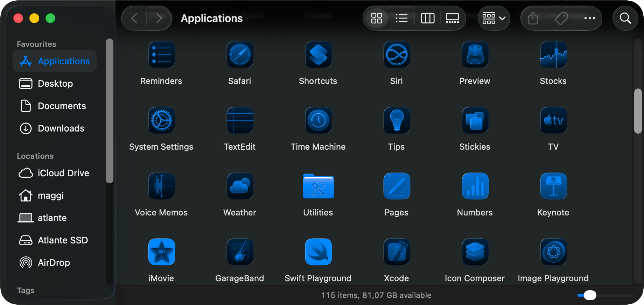Viewport: 644px width, 305px height.
Task: Click the Voice Memos label text
Action: pos(161,212)
